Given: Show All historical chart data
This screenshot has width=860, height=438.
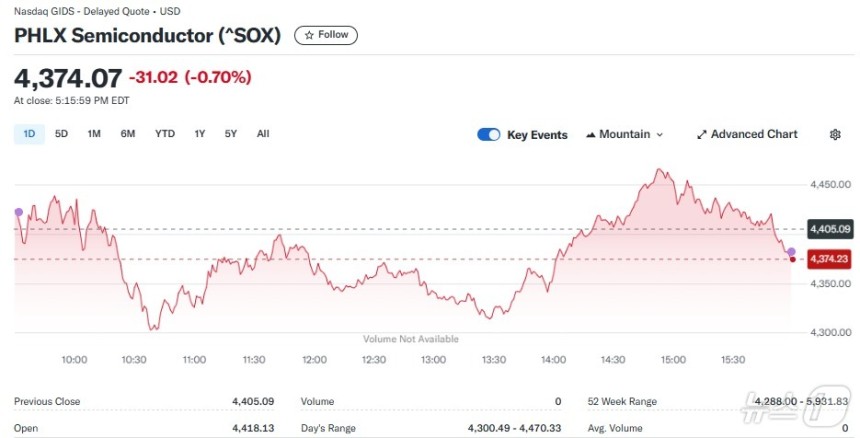Looking at the screenshot, I should (x=263, y=134).
